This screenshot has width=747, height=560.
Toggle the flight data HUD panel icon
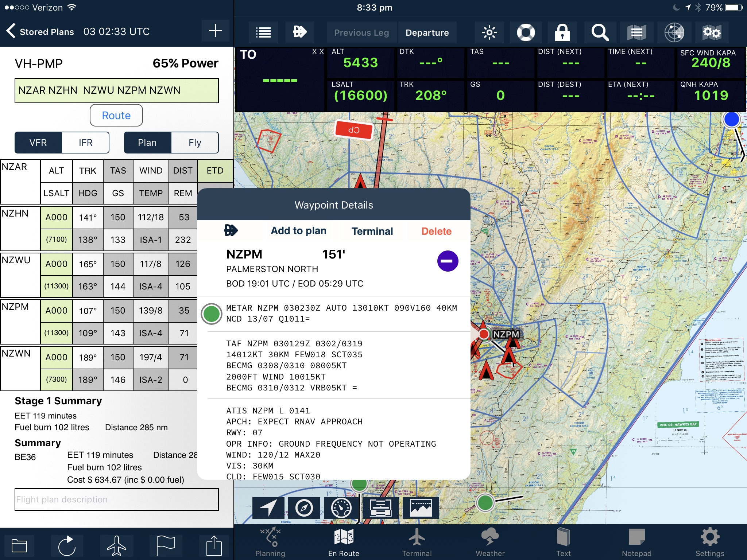point(380,507)
